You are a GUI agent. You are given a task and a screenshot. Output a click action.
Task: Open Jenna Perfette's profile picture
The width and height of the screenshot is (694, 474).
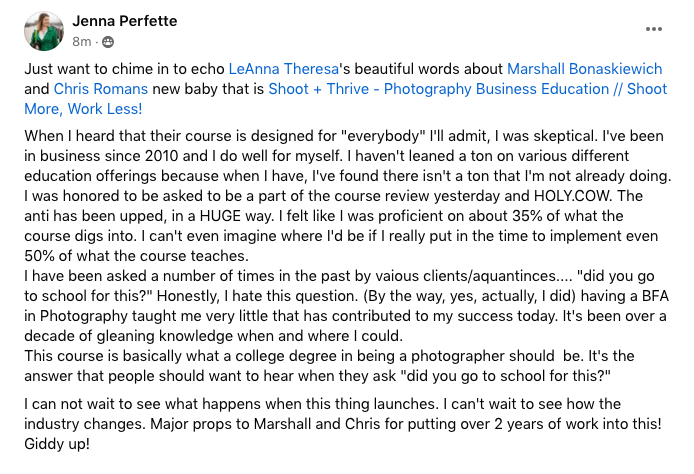click(x=44, y=31)
